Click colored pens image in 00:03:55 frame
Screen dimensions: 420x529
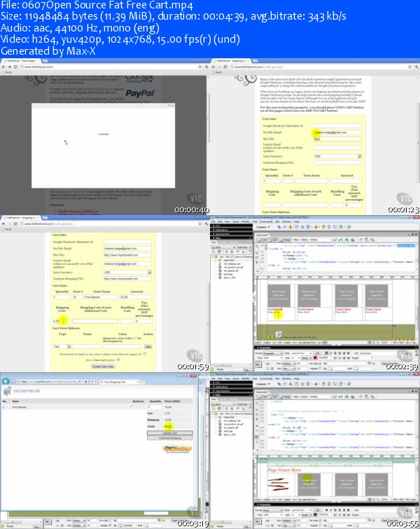(278, 484)
